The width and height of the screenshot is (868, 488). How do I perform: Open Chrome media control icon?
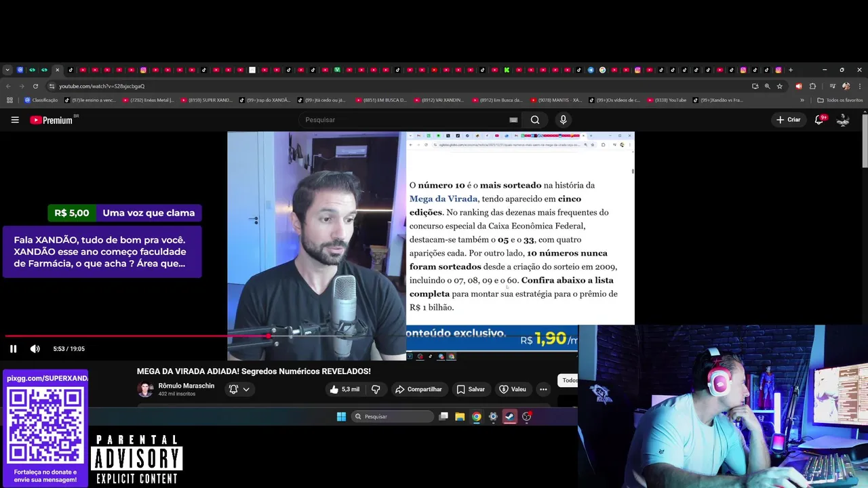[833, 86]
